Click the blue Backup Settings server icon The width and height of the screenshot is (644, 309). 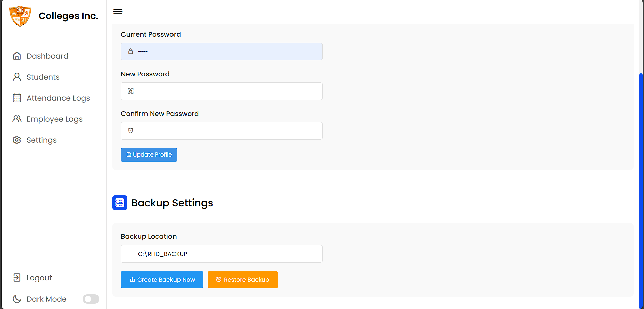click(120, 203)
